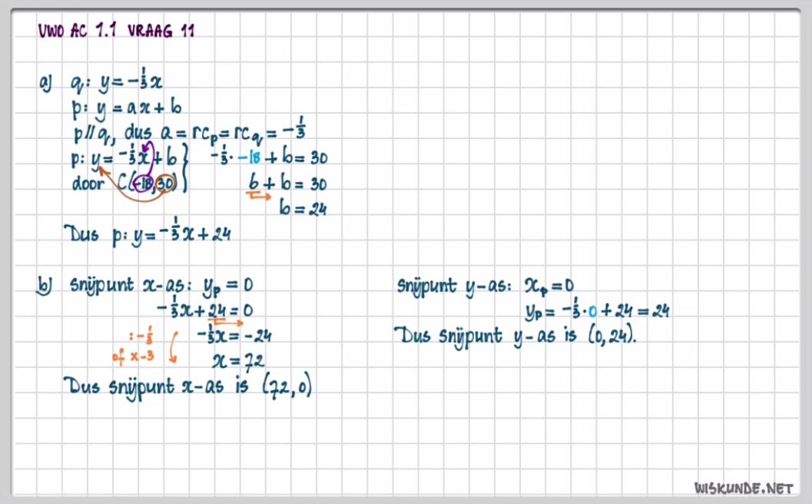Click the blue x_p = 0 annotation

pyautogui.click(x=550, y=284)
